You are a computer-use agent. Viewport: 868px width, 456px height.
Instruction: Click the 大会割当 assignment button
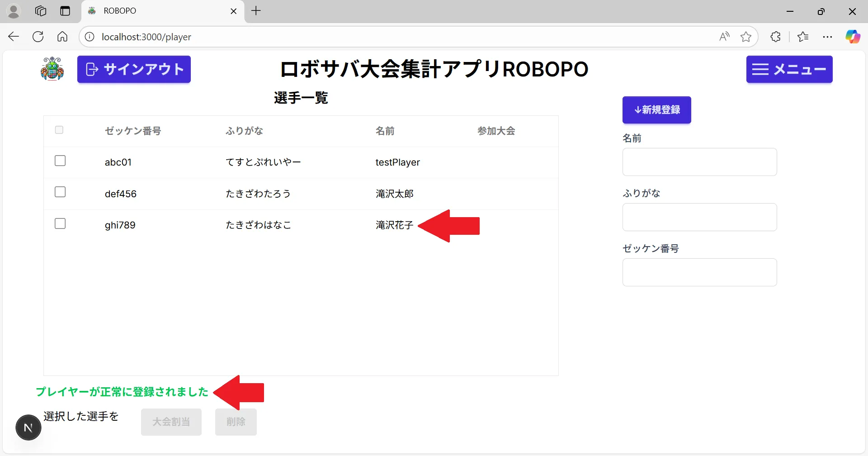coord(171,421)
